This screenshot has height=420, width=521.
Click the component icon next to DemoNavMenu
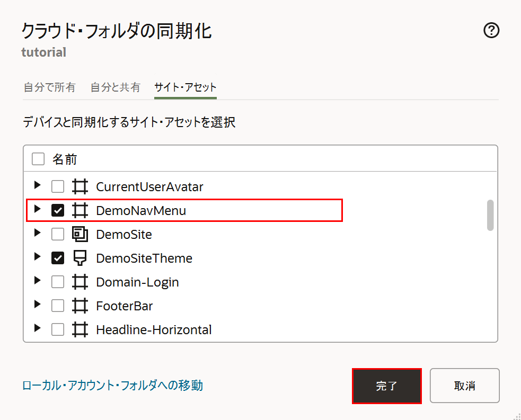pyautogui.click(x=80, y=210)
